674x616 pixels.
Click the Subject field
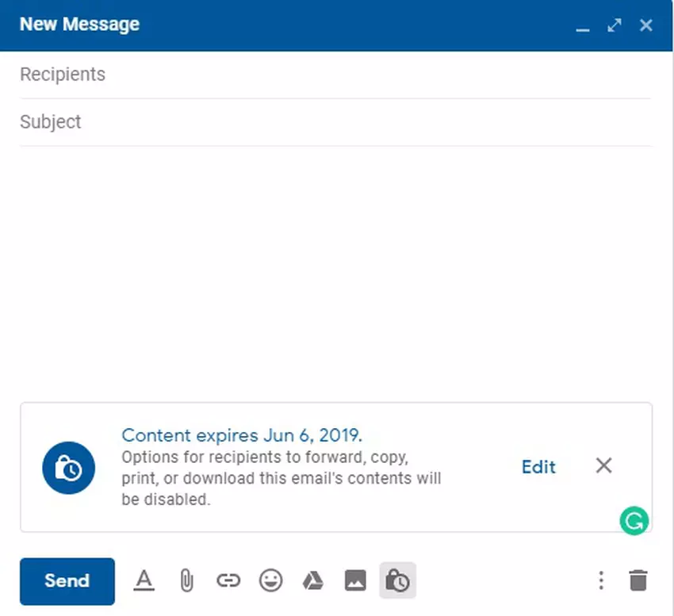pyautogui.click(x=335, y=122)
